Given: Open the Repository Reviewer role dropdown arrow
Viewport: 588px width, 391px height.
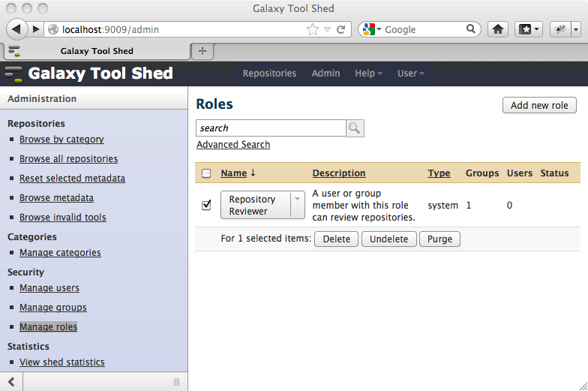Looking at the screenshot, I should click(297, 199).
